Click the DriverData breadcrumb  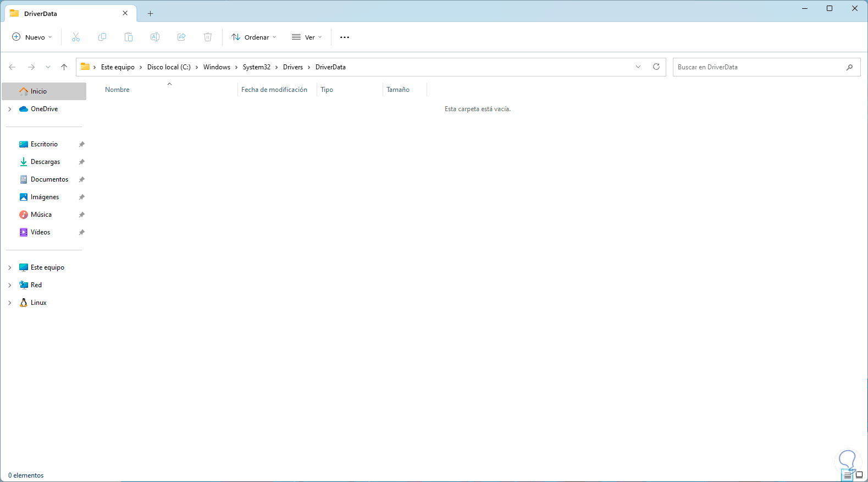point(330,67)
